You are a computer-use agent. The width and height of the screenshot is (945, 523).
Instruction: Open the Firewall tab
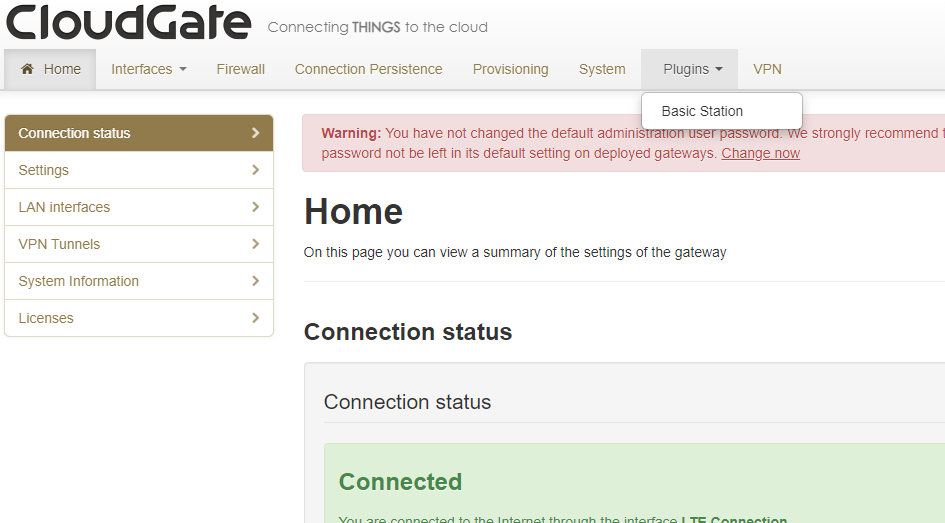click(240, 69)
